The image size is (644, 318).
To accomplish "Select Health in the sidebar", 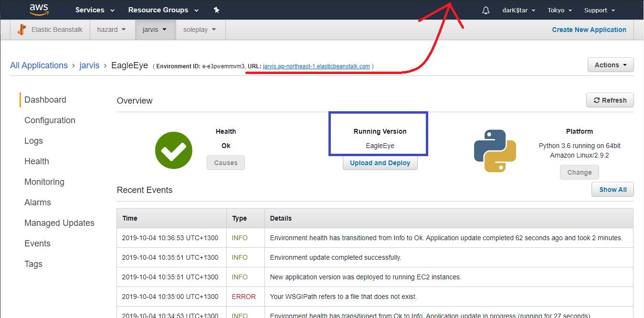I will (x=37, y=161).
